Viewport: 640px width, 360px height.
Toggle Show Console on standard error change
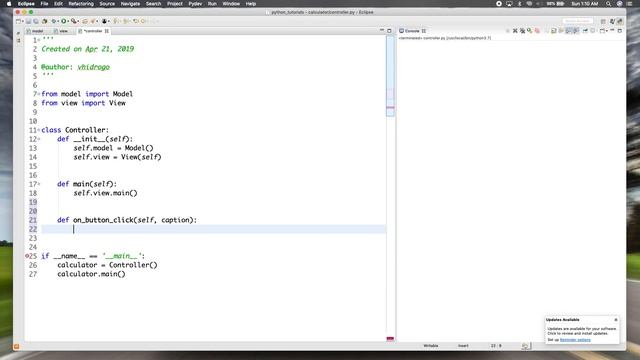(576, 31)
